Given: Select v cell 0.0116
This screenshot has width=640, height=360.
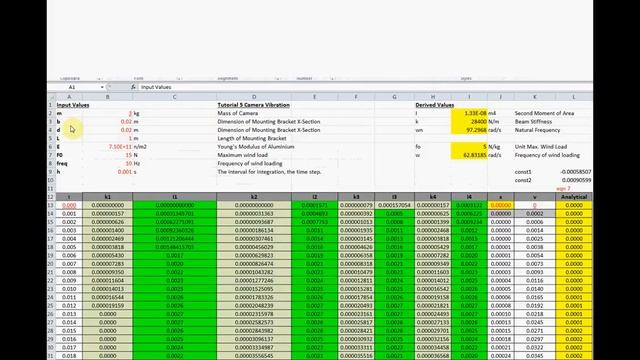Looking at the screenshot, I should (535, 281).
